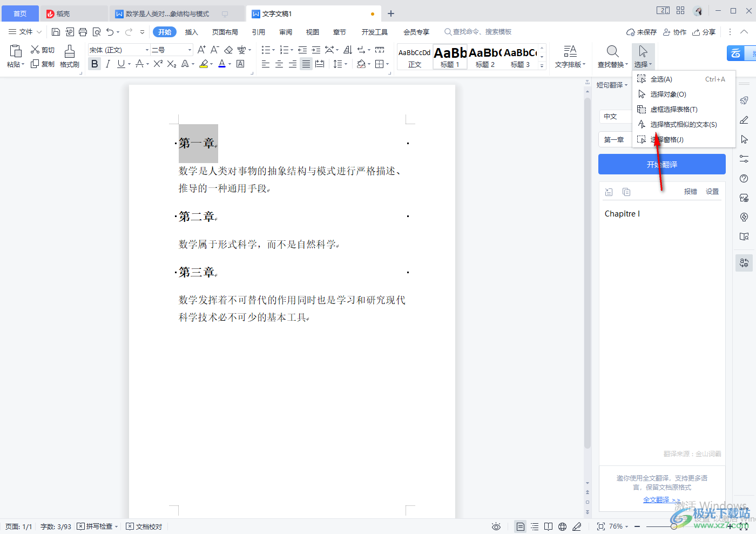Toggle document proofreading in status bar
This screenshot has height=534, width=756.
144,526
